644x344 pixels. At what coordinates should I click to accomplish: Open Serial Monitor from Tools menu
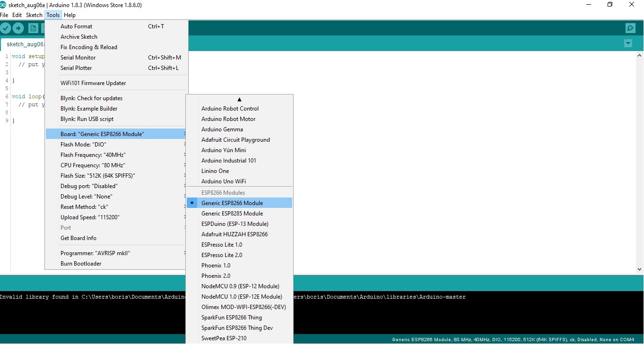116,58
